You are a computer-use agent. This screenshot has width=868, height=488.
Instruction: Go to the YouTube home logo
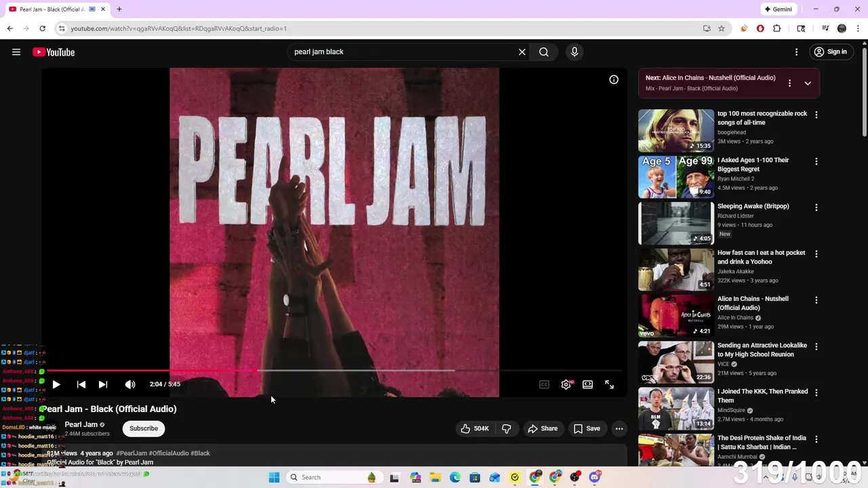pyautogui.click(x=54, y=52)
